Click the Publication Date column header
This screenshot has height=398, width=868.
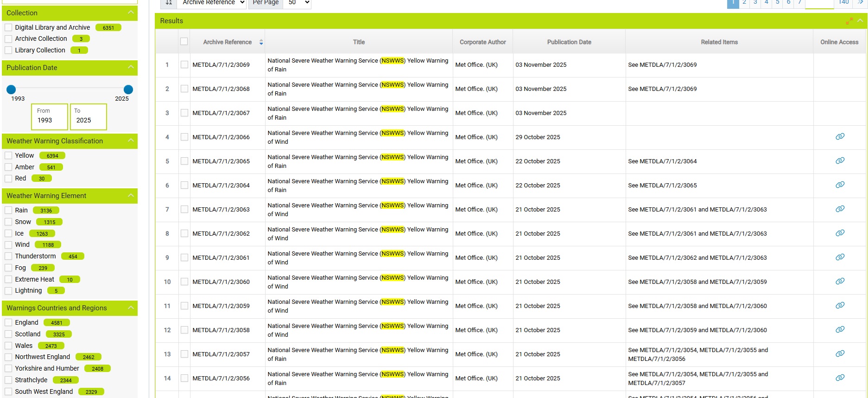569,42
